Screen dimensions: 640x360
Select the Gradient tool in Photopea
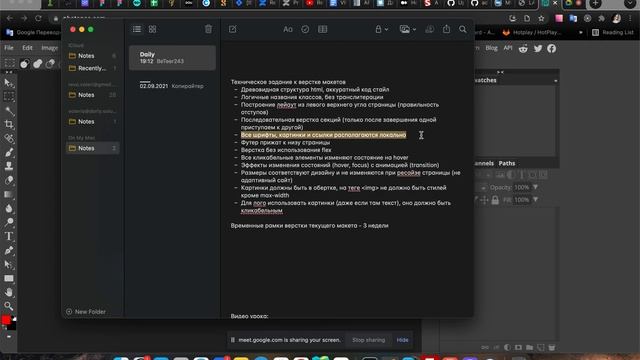(9, 194)
